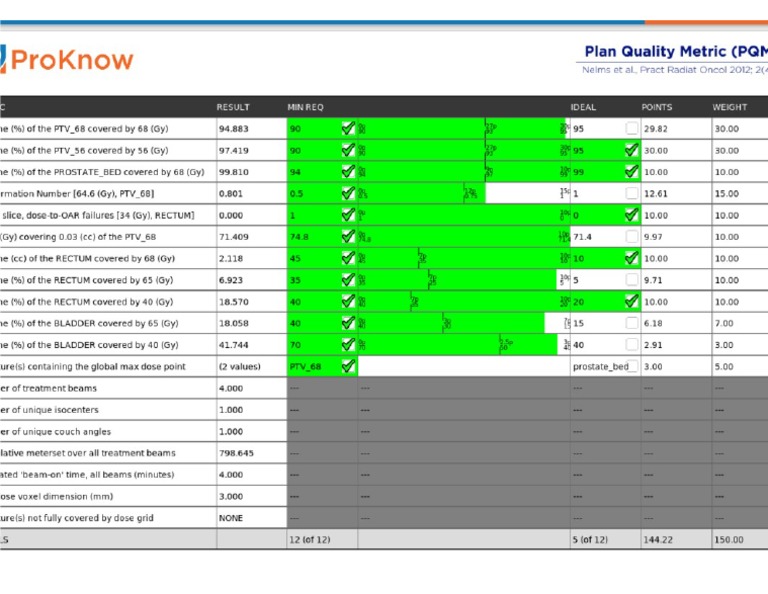Viewport: 768px width, 594px height.
Task: Click the WEIGHT column header
Action: 729,107
